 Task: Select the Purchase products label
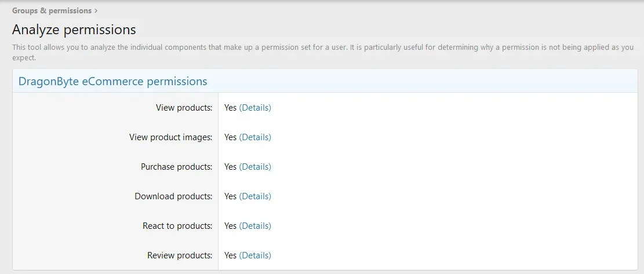click(x=177, y=166)
